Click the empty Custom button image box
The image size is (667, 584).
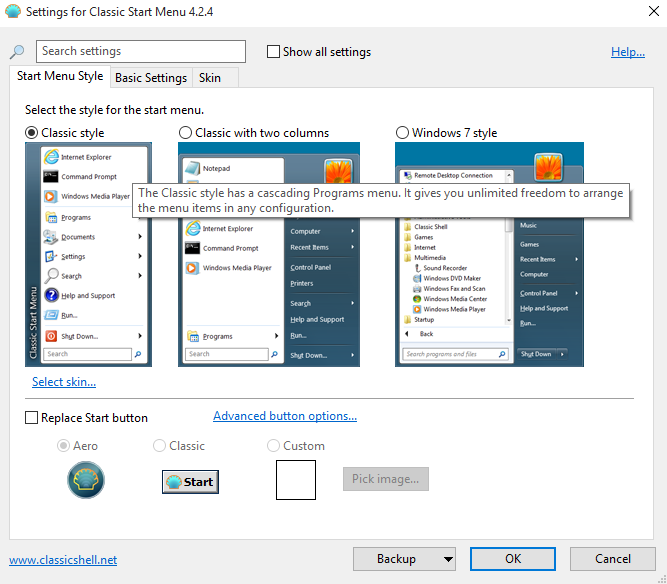[x=296, y=480]
